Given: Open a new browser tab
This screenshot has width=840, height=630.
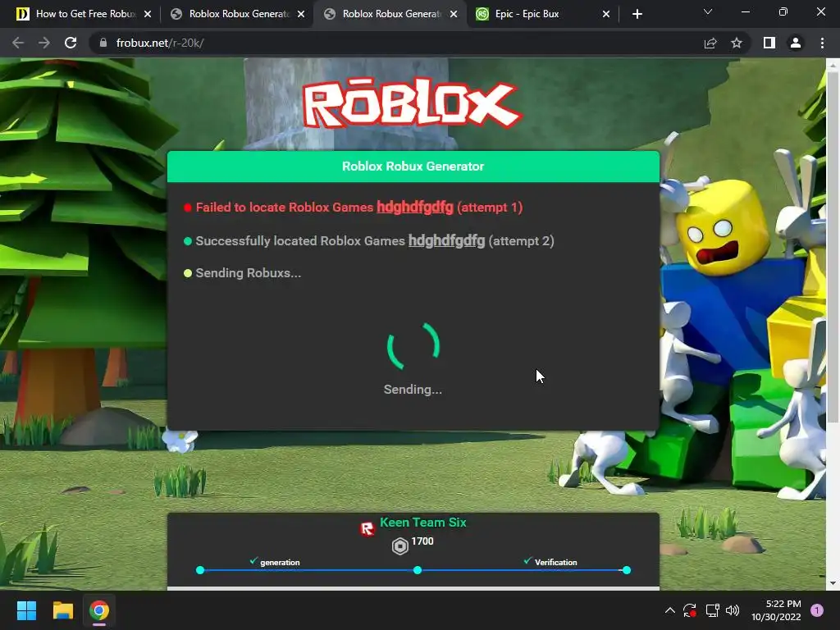Looking at the screenshot, I should (x=637, y=14).
